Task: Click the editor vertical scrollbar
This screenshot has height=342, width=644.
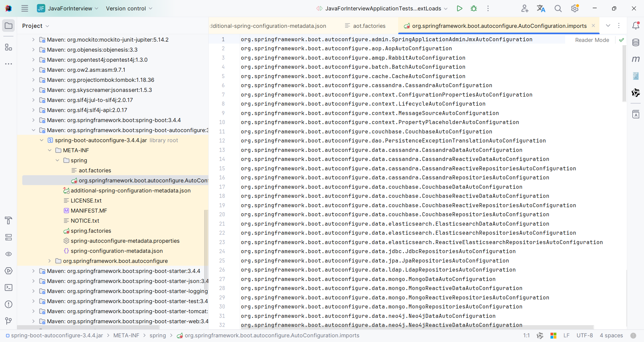Action: point(624,73)
